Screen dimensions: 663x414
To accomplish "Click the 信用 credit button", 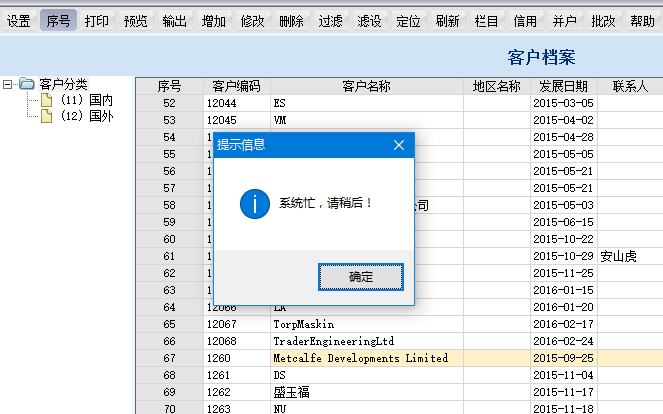I will pyautogui.click(x=525, y=20).
